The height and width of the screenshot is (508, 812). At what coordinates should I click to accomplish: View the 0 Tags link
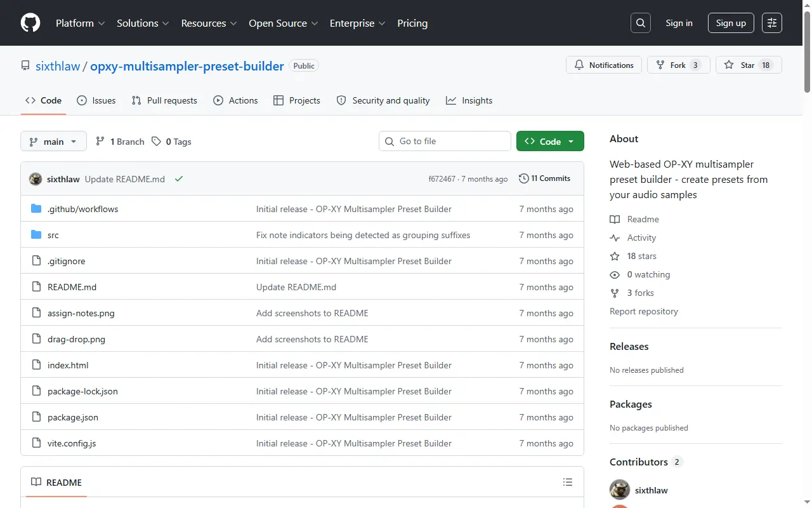point(171,142)
